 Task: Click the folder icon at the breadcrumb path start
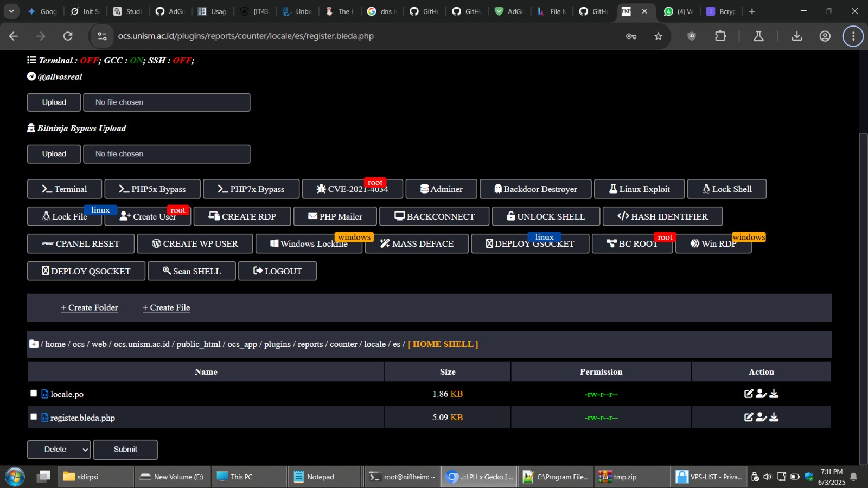[34, 343]
